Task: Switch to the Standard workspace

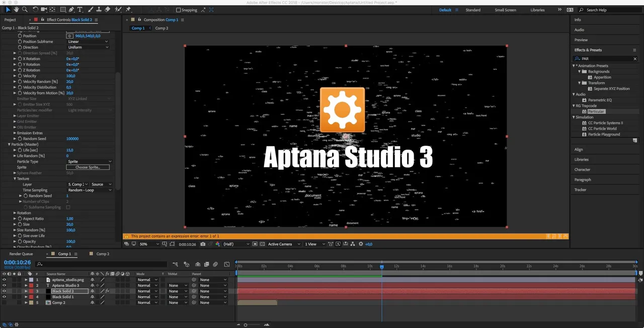Action: [x=473, y=10]
